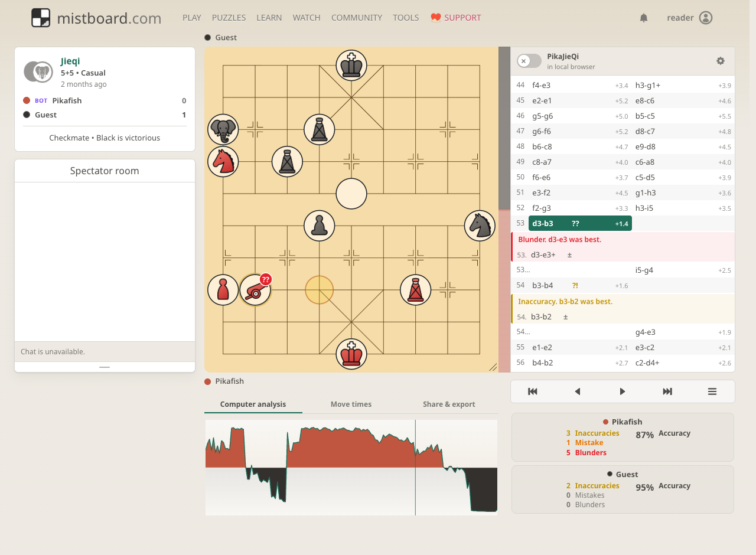
Task: Select move c2-d4+ in move list
Action: coord(683,363)
